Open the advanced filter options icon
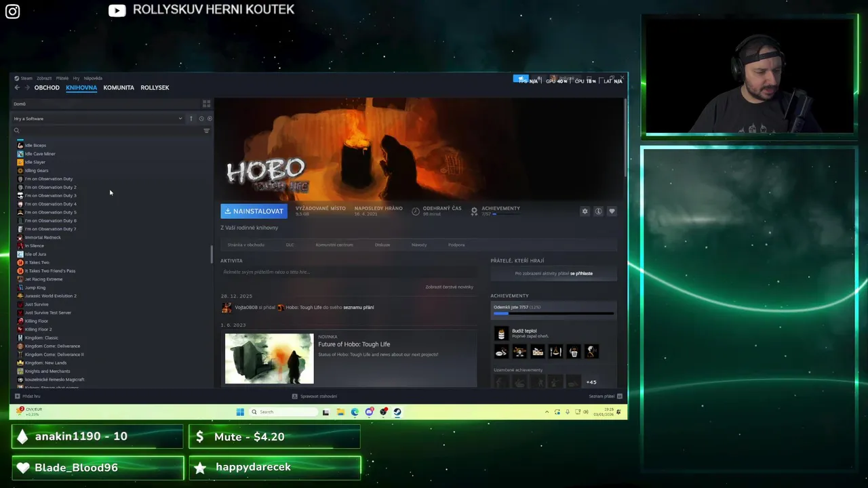The image size is (868, 488). pos(207,130)
